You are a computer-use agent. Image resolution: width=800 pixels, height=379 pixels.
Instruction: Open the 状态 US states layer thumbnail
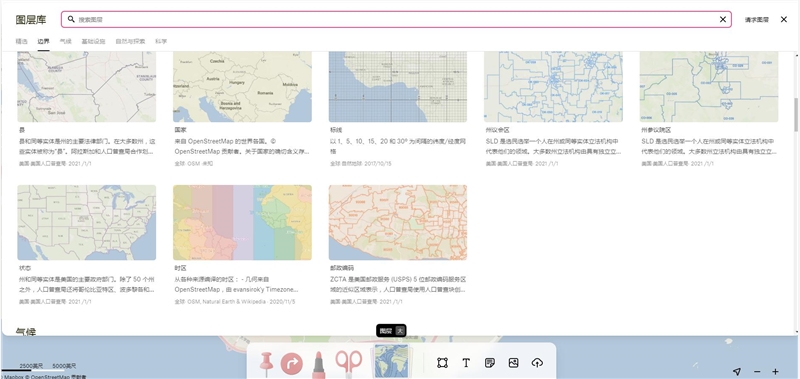(87, 222)
